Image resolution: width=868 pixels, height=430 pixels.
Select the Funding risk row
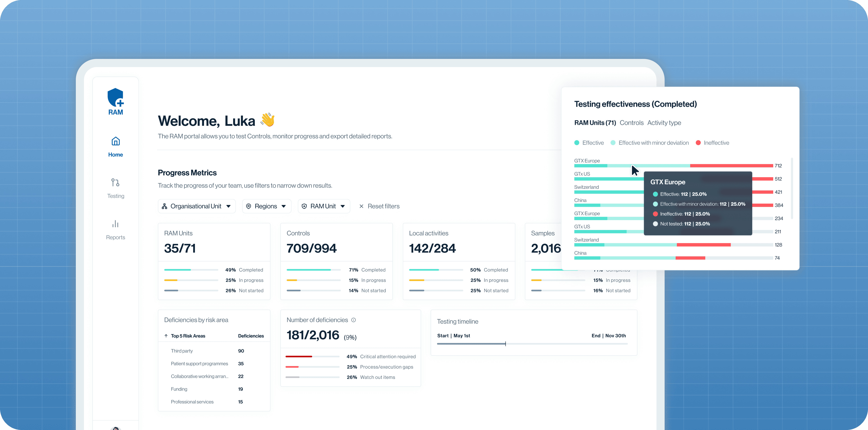click(x=214, y=389)
